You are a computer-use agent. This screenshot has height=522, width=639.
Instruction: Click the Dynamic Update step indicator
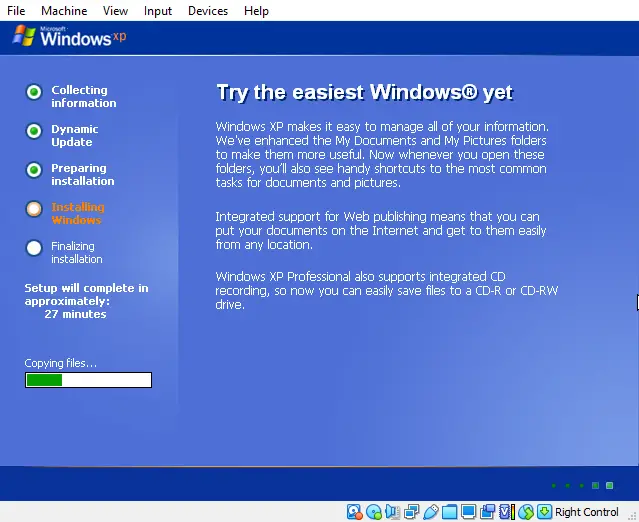(34, 131)
